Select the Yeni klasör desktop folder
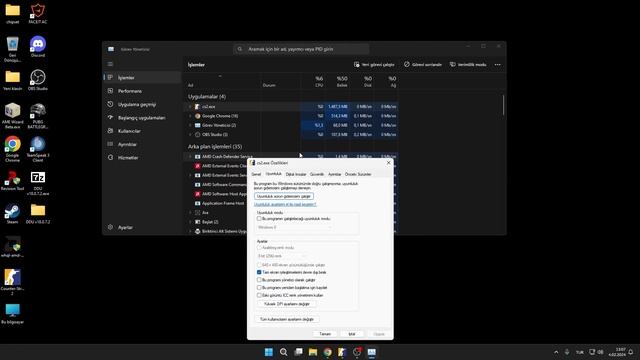Image resolution: width=640 pixels, height=360 pixels. (12, 80)
